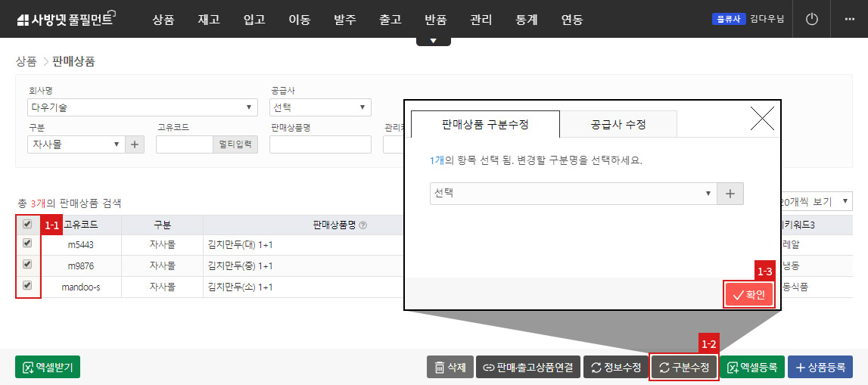Screen dimensions: 868x385
Task: Open the three-dots more menu
Action: pos(850,20)
